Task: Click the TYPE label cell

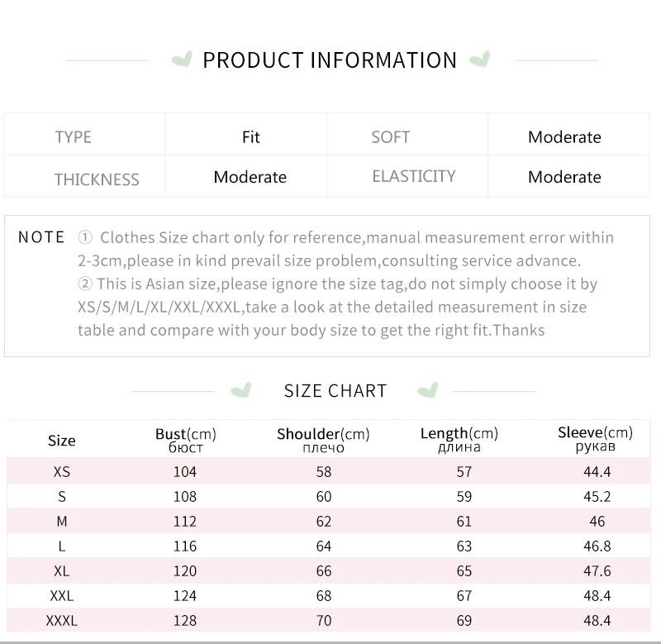Action: pyautogui.click(x=74, y=137)
